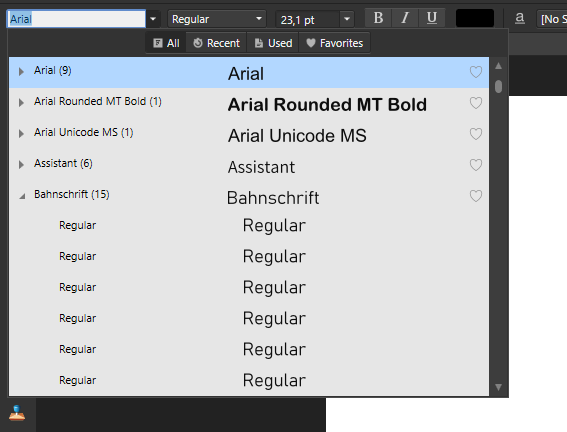Click the black text color swatch
567x432 pixels.
(x=475, y=18)
